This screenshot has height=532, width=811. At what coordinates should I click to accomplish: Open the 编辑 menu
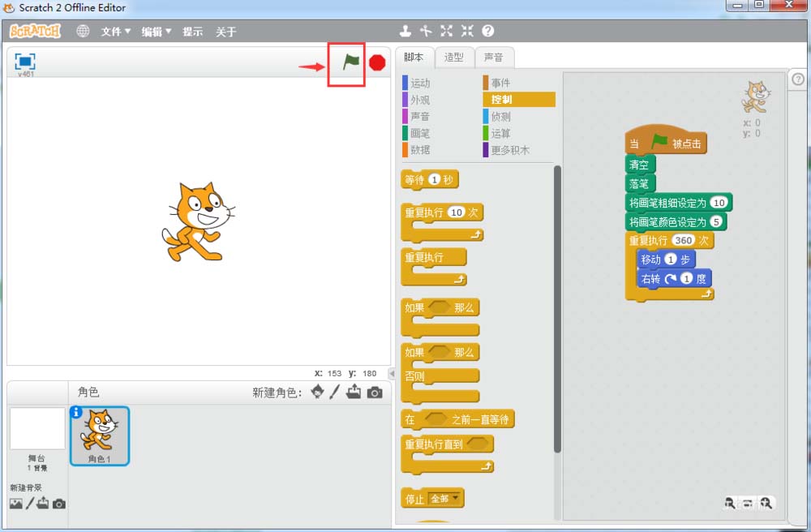tap(157, 32)
